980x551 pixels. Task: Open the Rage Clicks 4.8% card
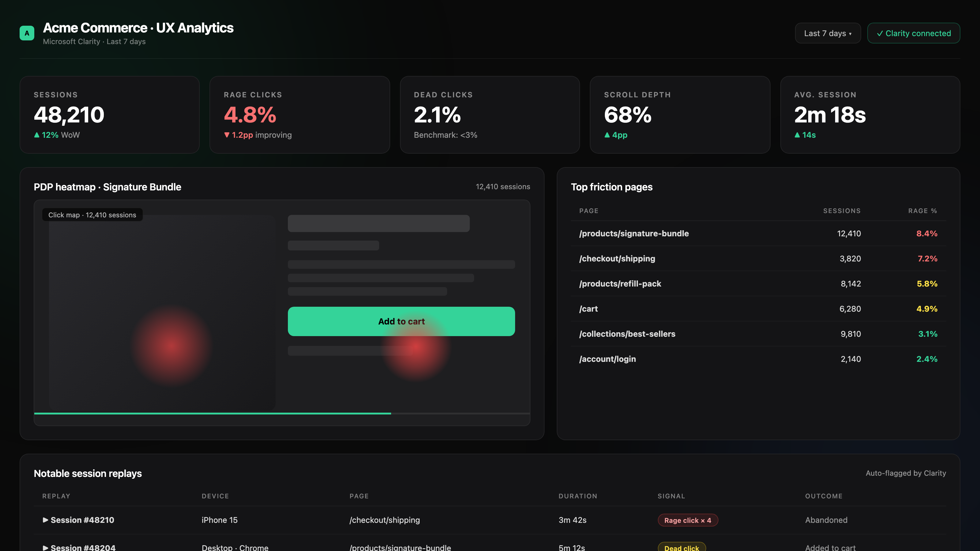pos(300,114)
